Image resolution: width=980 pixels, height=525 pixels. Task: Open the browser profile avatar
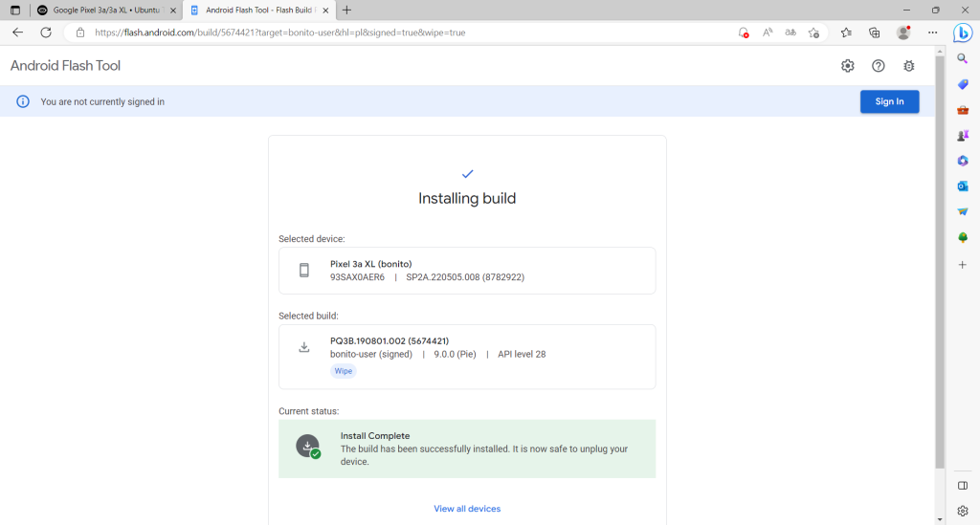pyautogui.click(x=902, y=33)
